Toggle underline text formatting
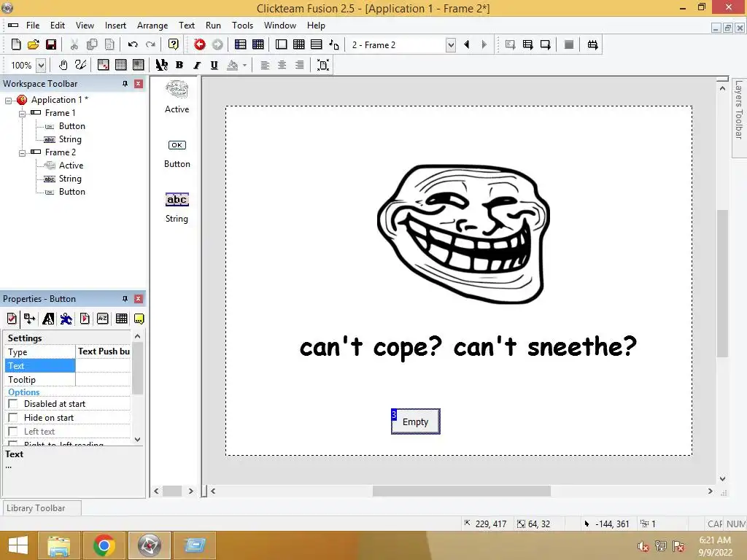Screen dimensions: 747x560 214,65
